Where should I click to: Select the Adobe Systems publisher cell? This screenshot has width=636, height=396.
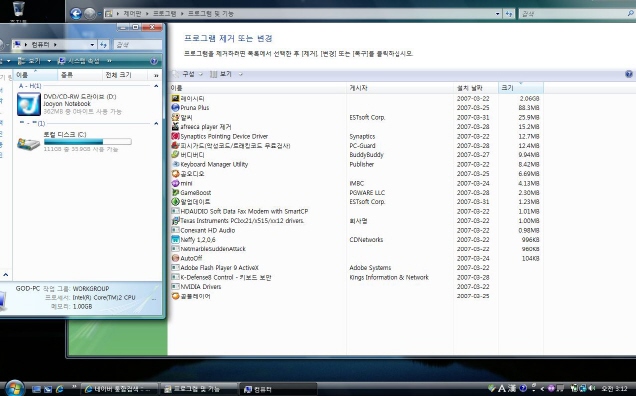click(x=370, y=267)
